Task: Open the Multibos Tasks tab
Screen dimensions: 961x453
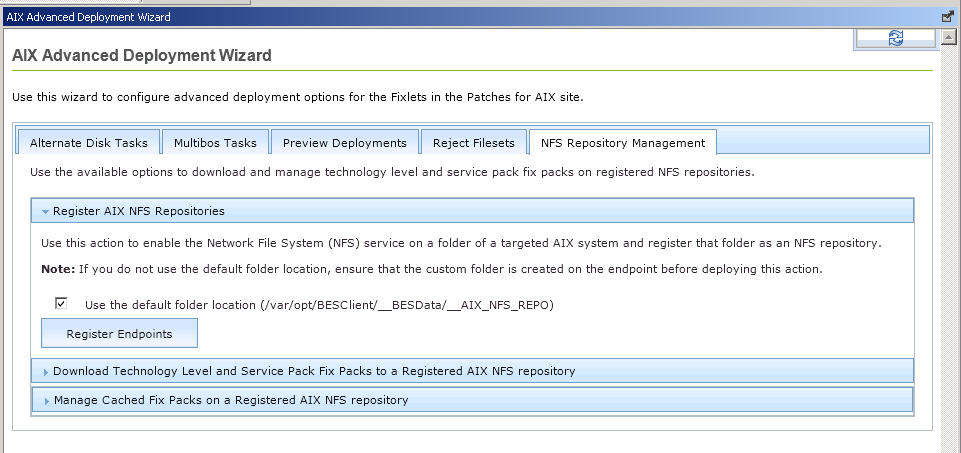Action: (215, 143)
